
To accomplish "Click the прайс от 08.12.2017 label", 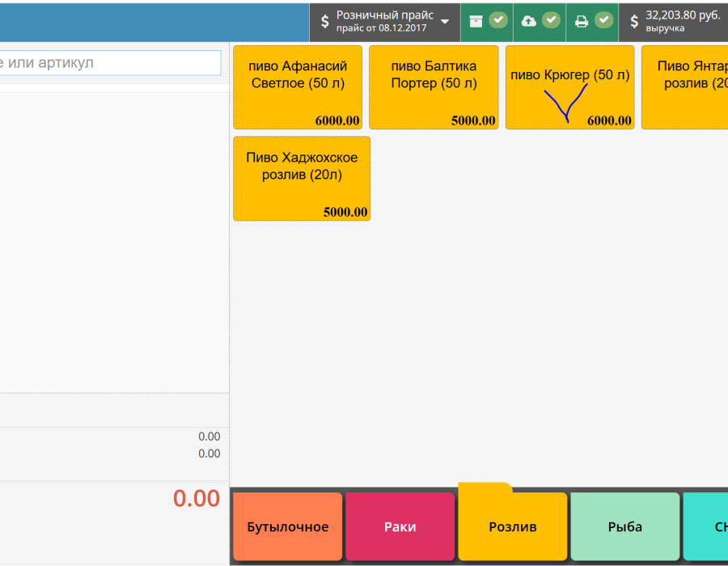I will point(381,28).
